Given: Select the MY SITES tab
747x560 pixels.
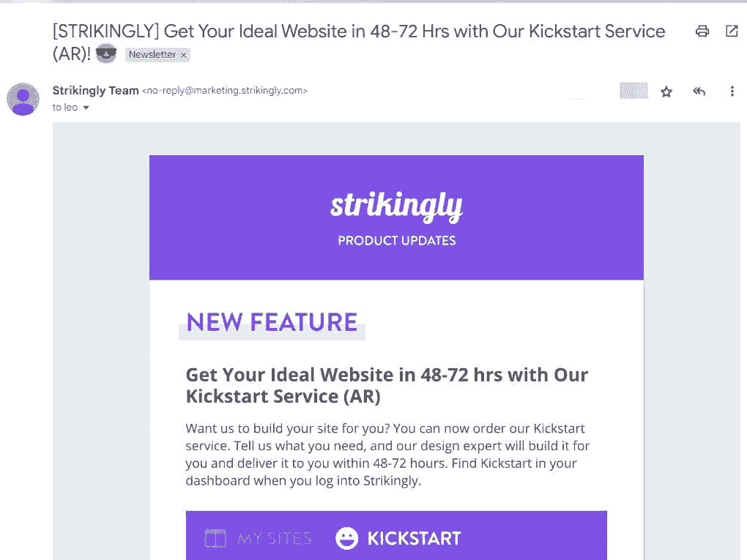Looking at the screenshot, I should pos(258,539).
